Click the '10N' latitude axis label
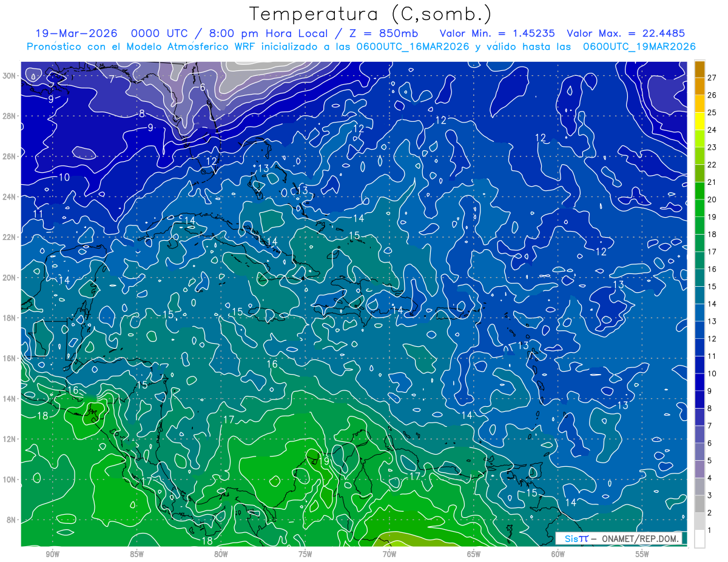The width and height of the screenshot is (728, 562). point(10,480)
